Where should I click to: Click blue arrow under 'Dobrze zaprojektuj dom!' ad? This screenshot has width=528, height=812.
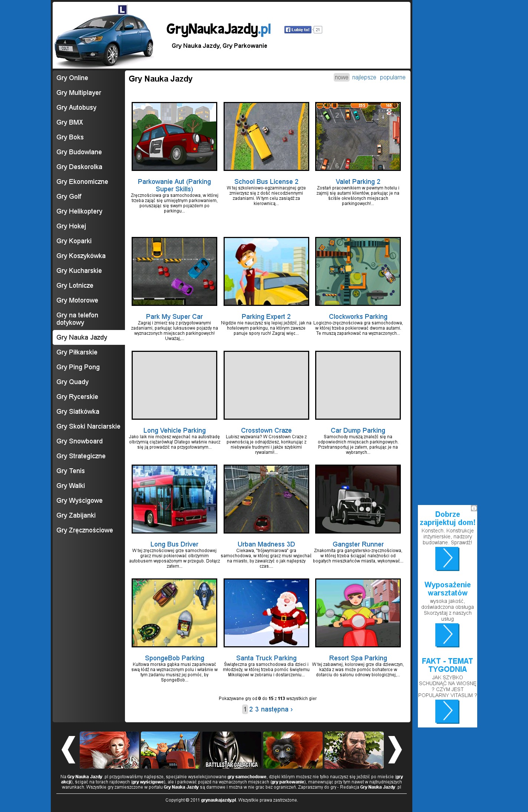tap(447, 558)
